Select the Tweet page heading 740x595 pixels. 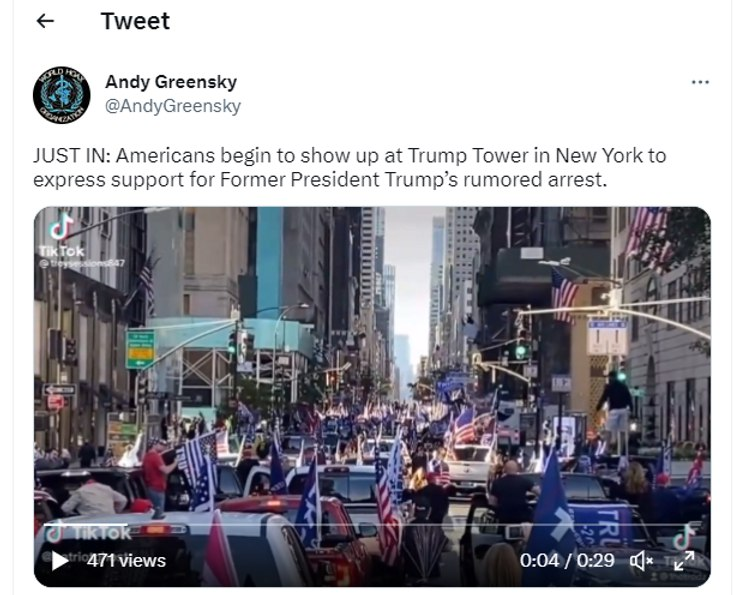[x=135, y=21]
